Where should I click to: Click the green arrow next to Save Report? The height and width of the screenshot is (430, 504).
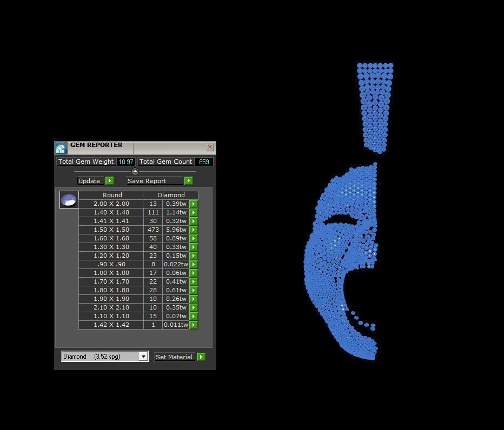[188, 181]
